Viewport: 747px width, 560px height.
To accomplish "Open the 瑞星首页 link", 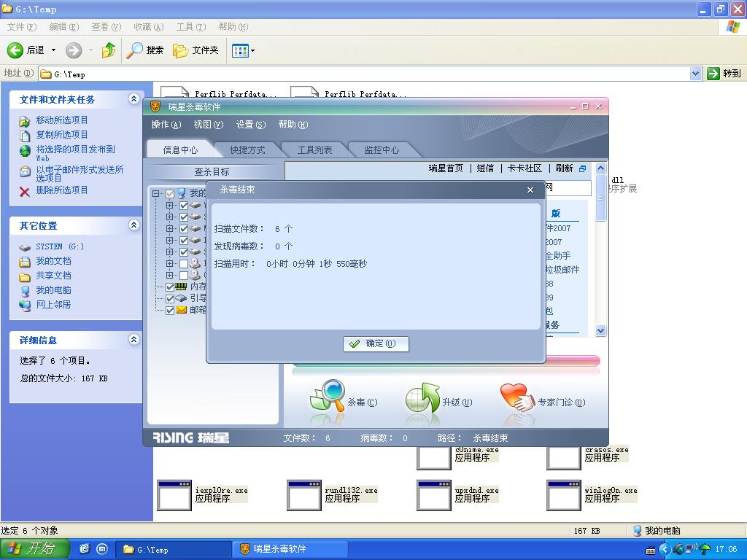I will pyautogui.click(x=446, y=168).
